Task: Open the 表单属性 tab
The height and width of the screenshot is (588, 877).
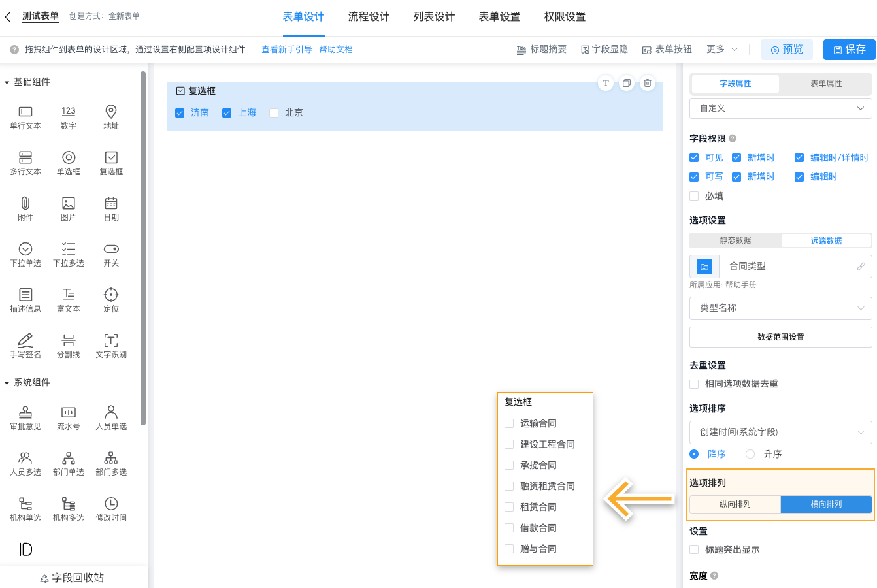Action: (825, 84)
